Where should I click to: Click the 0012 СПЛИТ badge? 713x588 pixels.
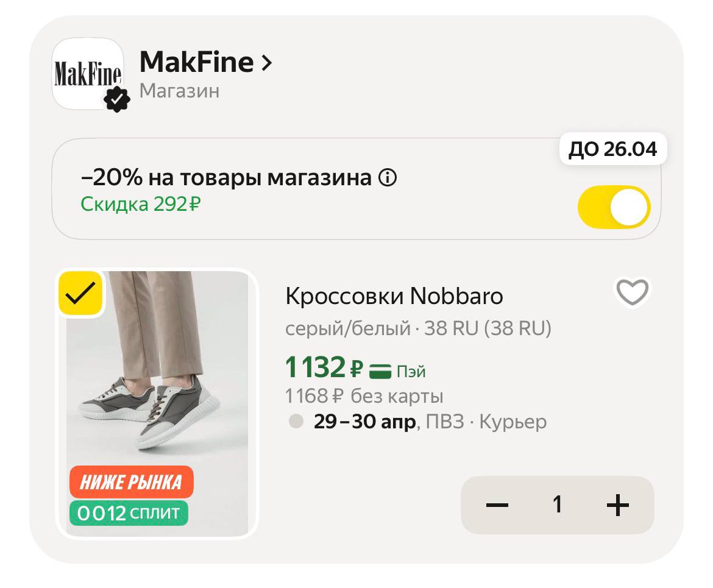coord(129,513)
